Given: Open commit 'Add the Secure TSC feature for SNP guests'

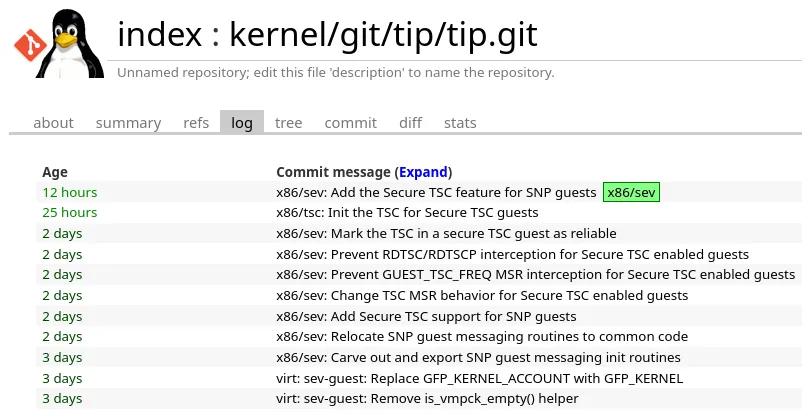Looking at the screenshot, I should [435, 192].
